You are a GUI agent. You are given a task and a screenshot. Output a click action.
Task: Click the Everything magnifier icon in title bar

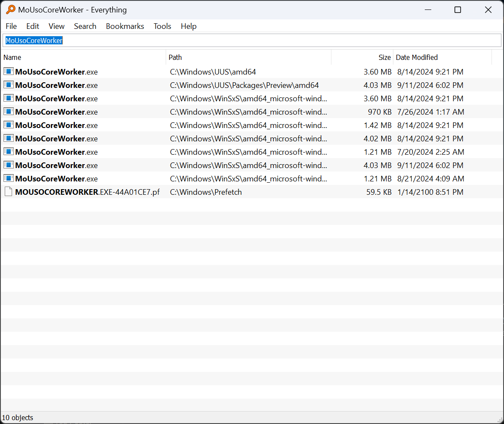(x=11, y=9)
